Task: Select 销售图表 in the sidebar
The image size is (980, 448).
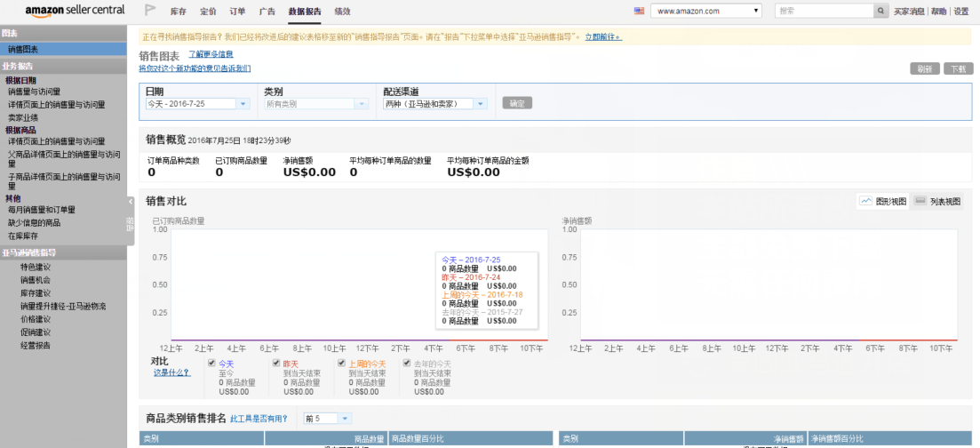Action: pos(63,49)
